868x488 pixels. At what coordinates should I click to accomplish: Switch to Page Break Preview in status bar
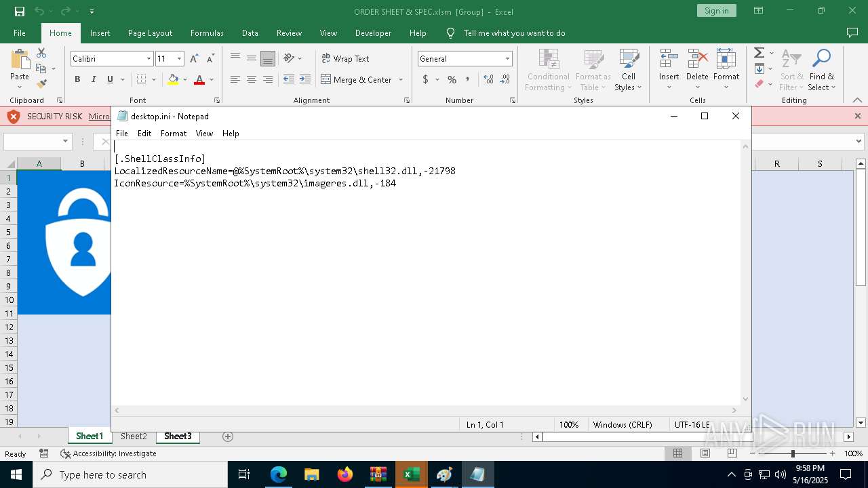(732, 453)
